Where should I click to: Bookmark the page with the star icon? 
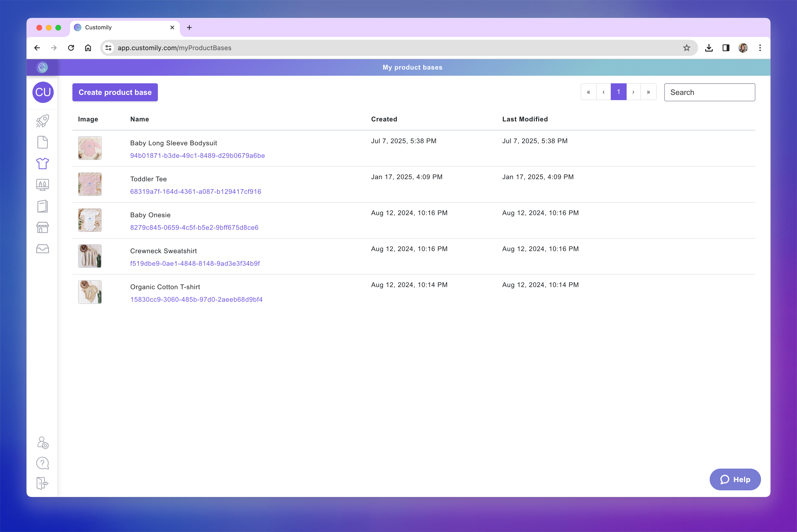pyautogui.click(x=687, y=48)
